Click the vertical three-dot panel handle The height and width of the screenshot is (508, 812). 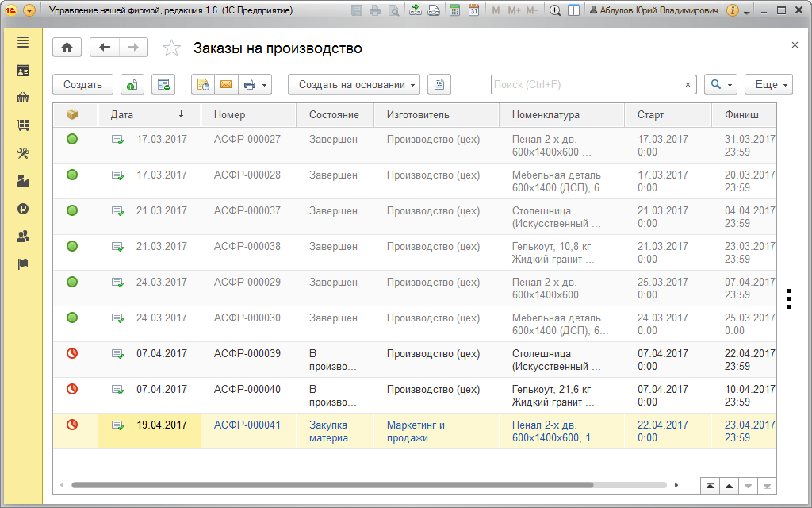789,298
